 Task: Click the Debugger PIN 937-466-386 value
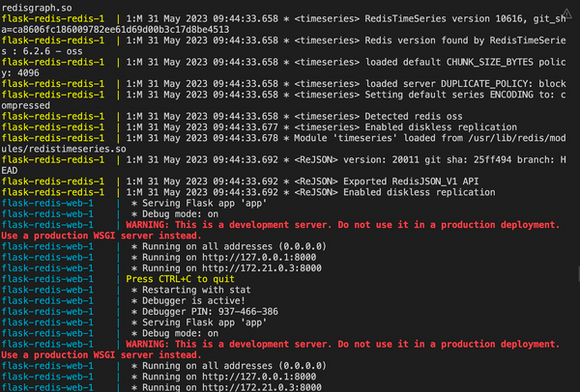pyautogui.click(x=247, y=312)
